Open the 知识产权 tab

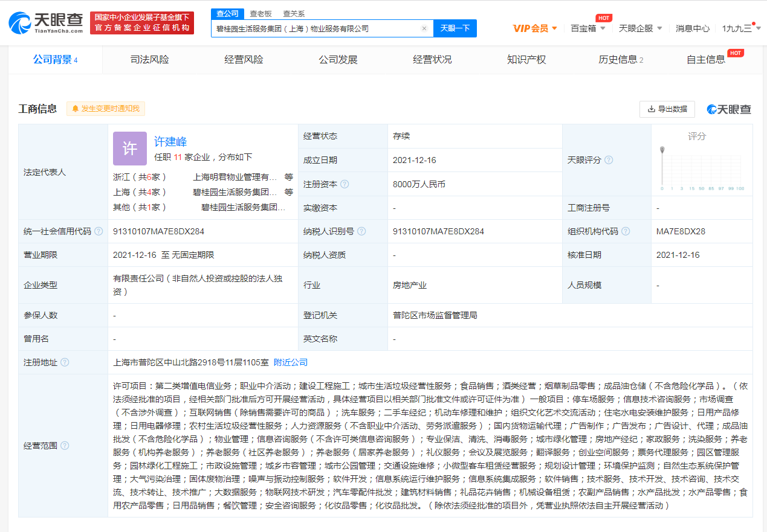click(x=526, y=60)
